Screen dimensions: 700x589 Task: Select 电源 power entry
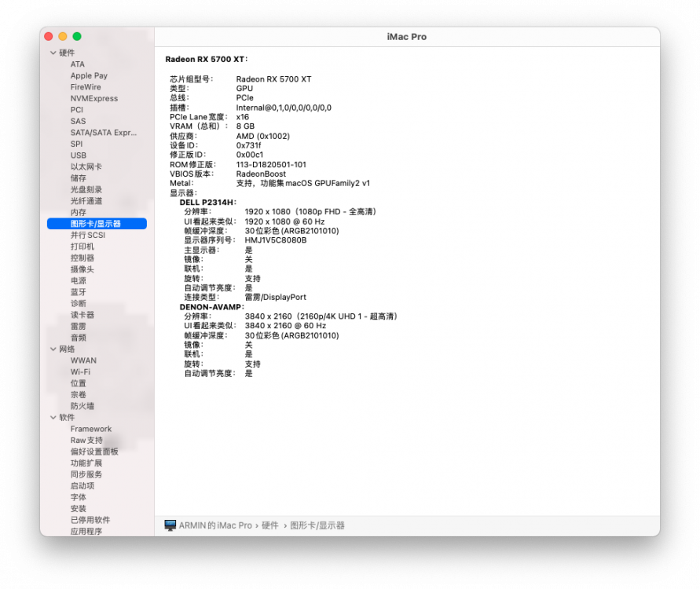click(x=78, y=280)
